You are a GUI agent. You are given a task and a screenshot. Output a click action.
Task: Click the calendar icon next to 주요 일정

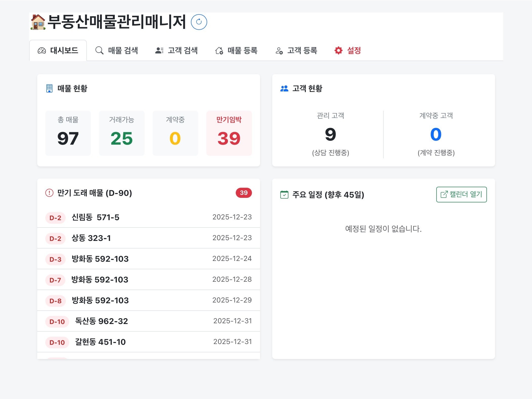tap(284, 195)
